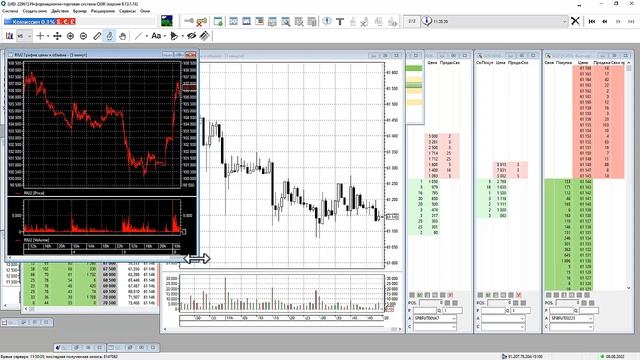The image size is (640, 360).
Task: Click the Комиссия 0.1% banner text
Action: (x=33, y=21)
